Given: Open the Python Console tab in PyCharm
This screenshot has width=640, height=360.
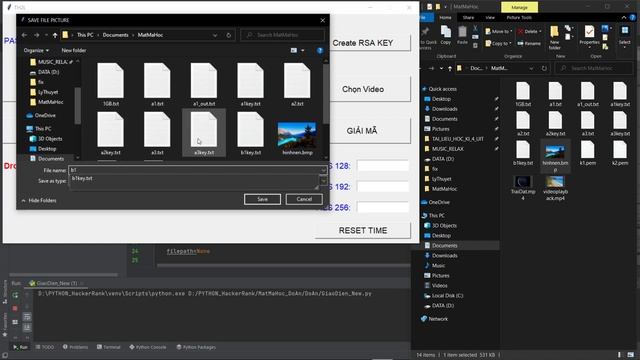Looking at the screenshot, I should [147, 347].
